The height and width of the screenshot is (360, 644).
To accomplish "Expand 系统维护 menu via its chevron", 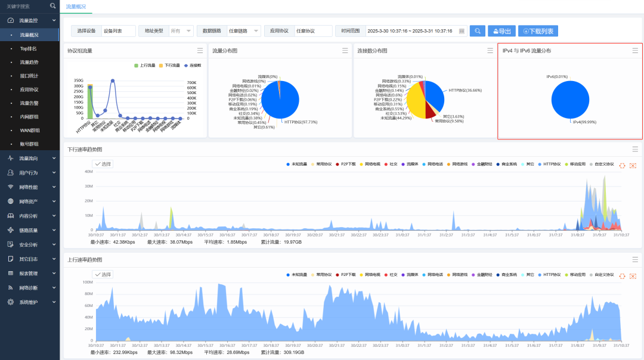I will (54, 302).
